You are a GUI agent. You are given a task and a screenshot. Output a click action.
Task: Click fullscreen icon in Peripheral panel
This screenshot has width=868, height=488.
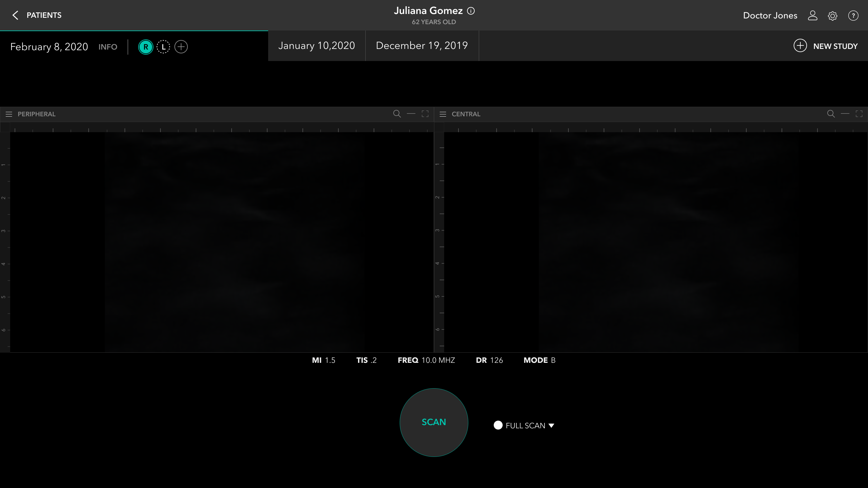tap(425, 114)
